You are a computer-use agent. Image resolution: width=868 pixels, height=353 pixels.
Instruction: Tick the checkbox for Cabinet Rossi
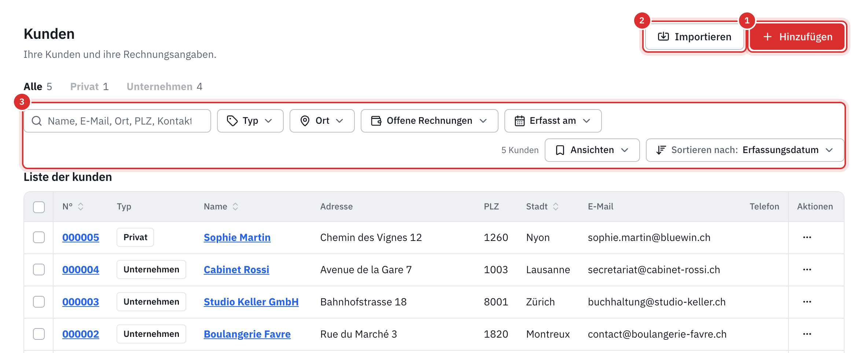coord(39,270)
